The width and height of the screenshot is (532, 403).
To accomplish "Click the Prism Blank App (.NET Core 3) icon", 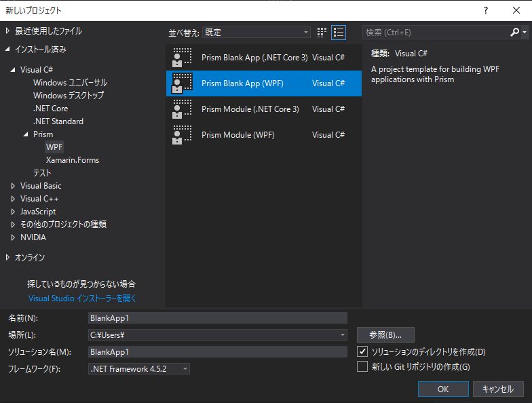I will pos(182,57).
